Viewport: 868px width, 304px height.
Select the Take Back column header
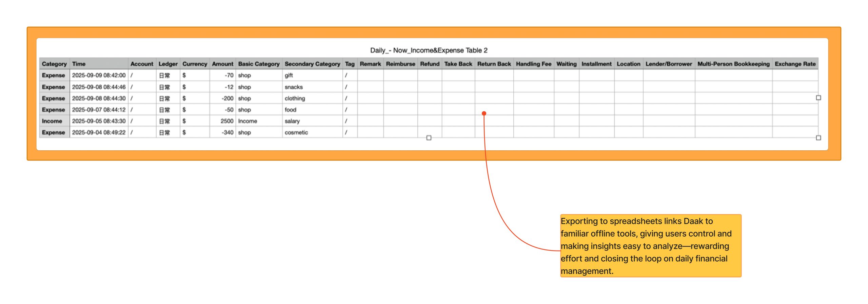(x=458, y=64)
